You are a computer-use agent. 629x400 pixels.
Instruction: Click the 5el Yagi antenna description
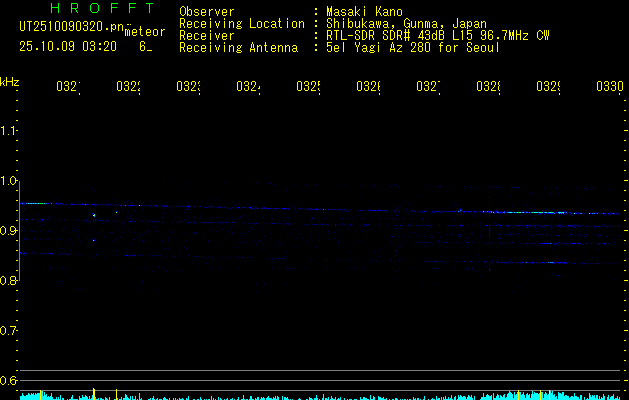click(x=412, y=48)
